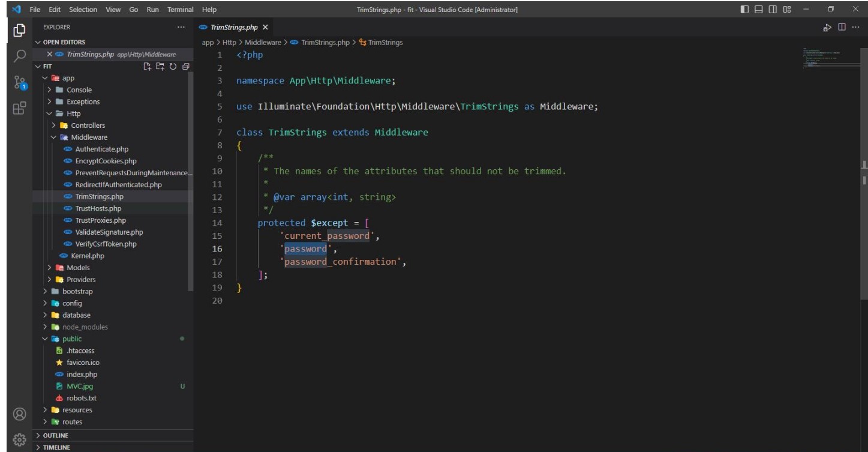Collapse the Middleware folder
868x452 pixels.
(x=89, y=137)
